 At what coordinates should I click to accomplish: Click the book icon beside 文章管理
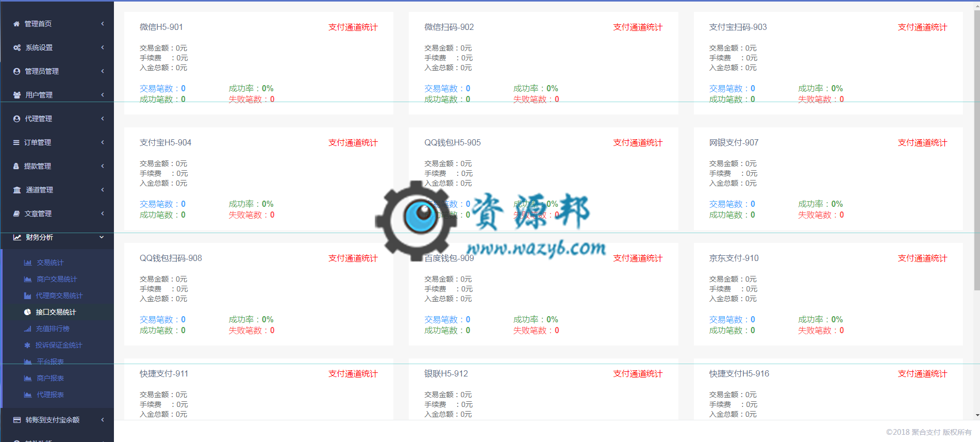point(16,214)
